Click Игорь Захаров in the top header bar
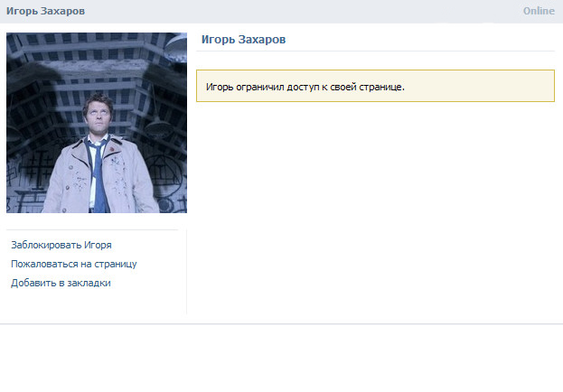Screen dimensions: 563x392 tap(45, 11)
